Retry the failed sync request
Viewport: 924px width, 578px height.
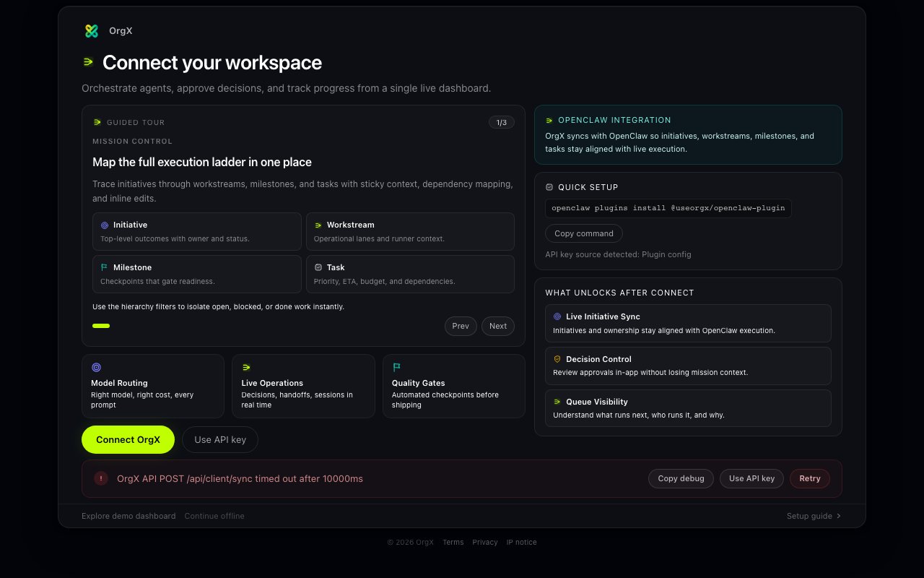point(810,478)
